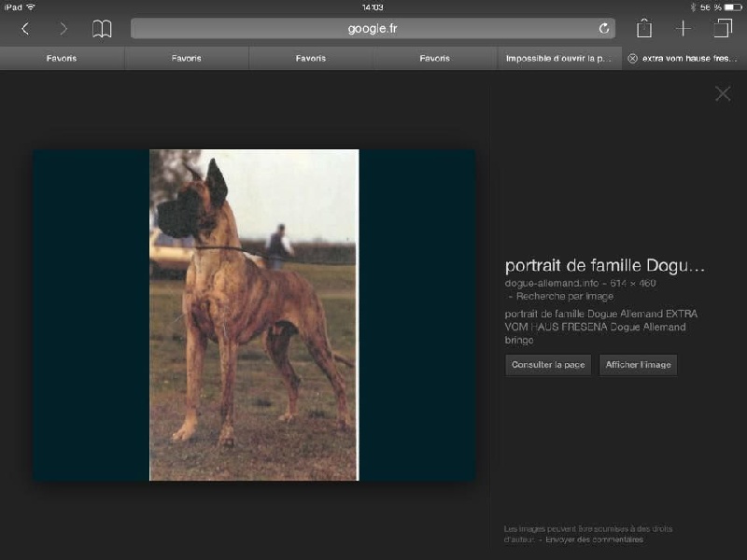
Task: Close the image preview panel with X
Action: coord(723,93)
